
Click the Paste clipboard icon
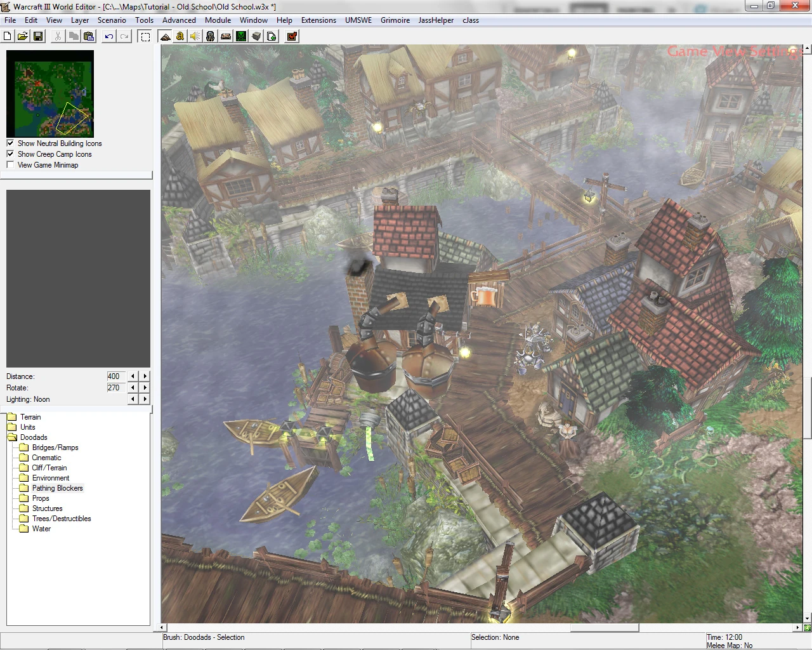(88, 36)
